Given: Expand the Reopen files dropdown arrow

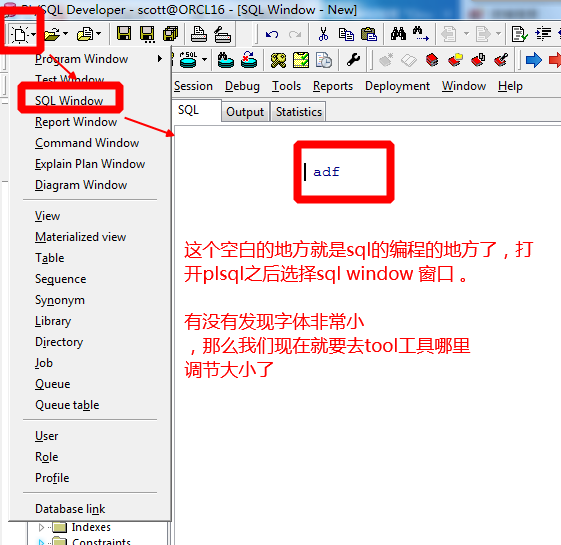Looking at the screenshot, I should point(98,34).
